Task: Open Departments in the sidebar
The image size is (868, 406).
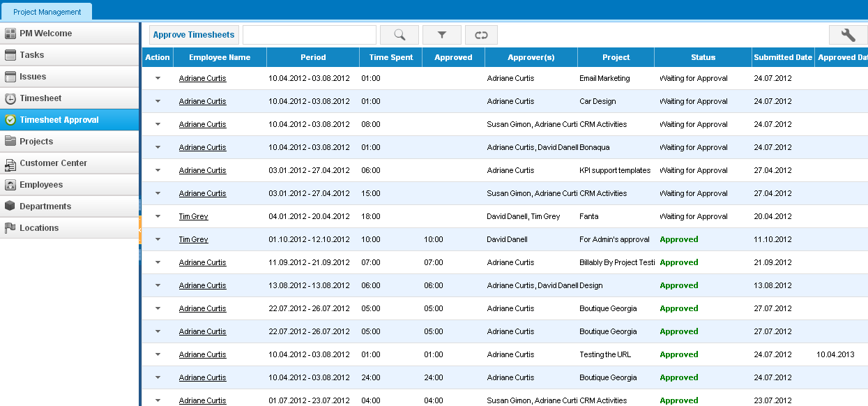Action: coord(70,206)
